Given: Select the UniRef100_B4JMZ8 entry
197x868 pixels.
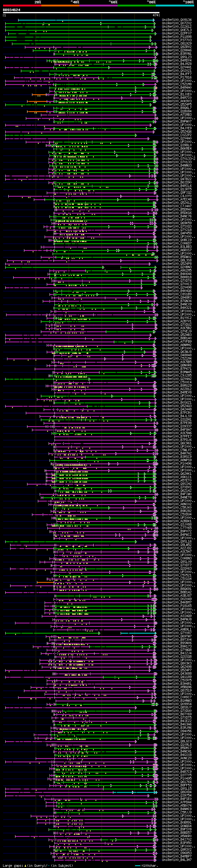Looking at the screenshot, I should [177, 64].
